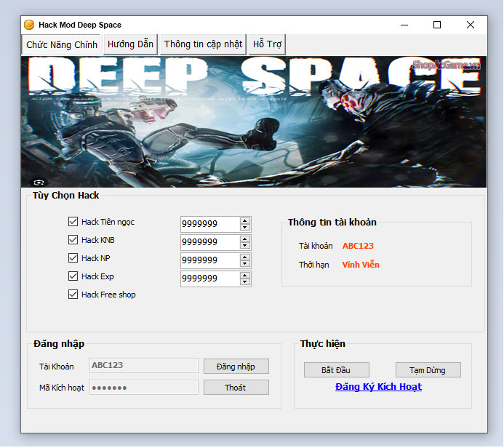The height and width of the screenshot is (448, 504).
Task: Uncheck the Hack Tiên ngọc checkbox
Action: tap(73, 222)
